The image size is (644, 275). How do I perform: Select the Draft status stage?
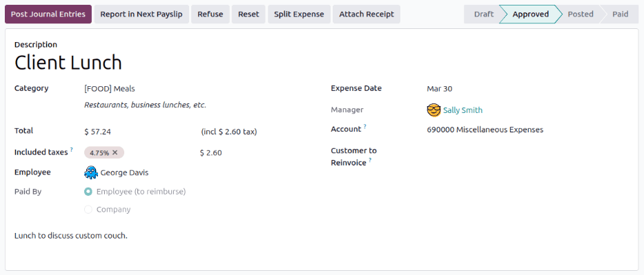pyautogui.click(x=484, y=14)
